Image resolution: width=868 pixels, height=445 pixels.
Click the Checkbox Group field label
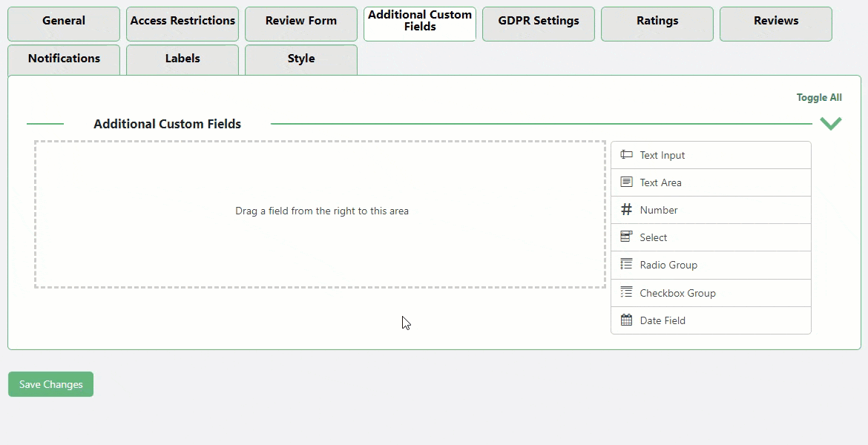tap(677, 293)
